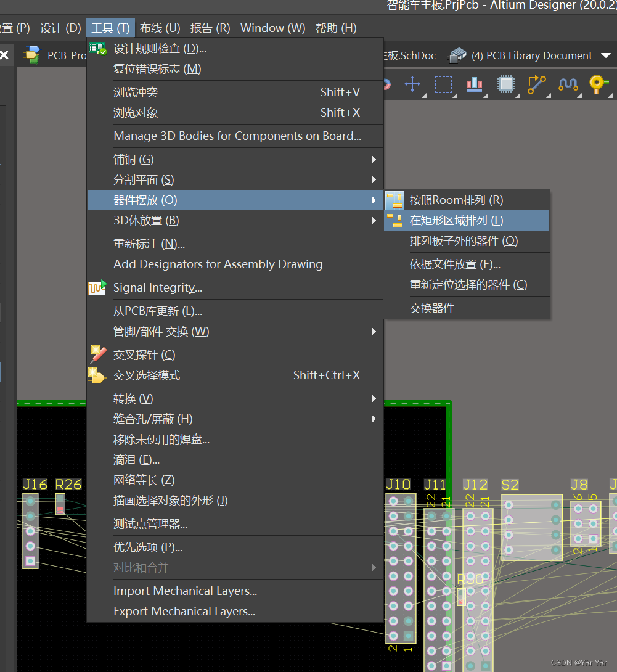Select the dashed rectangle selection tool
This screenshot has height=672, width=617.
(443, 84)
